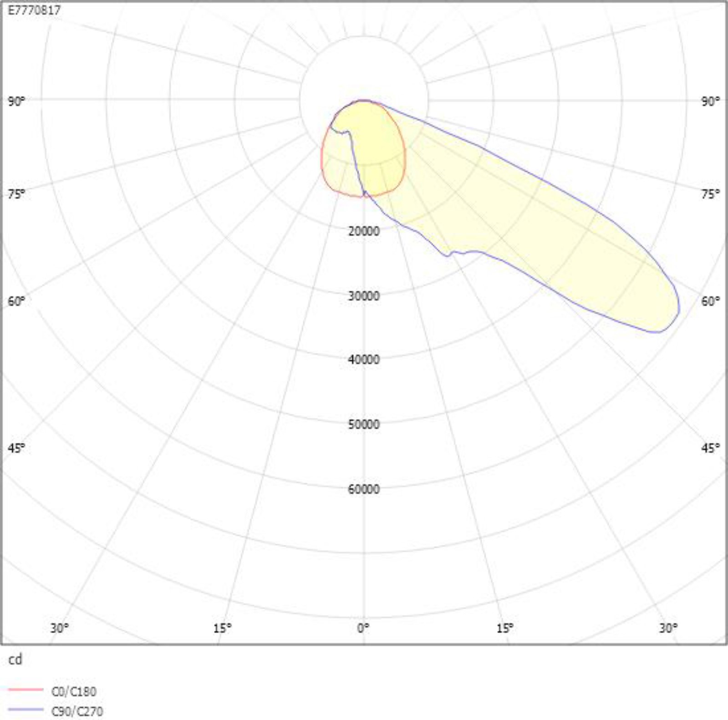Select the C90/C270 legend label
Screen dimensions: 728x720
[x=77, y=711]
